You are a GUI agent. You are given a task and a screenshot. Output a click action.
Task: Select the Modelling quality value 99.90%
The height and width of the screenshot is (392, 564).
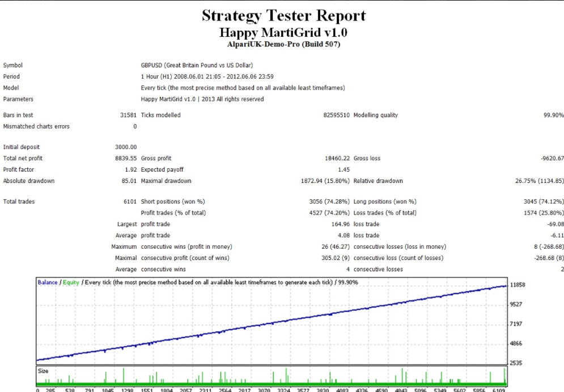554,116
